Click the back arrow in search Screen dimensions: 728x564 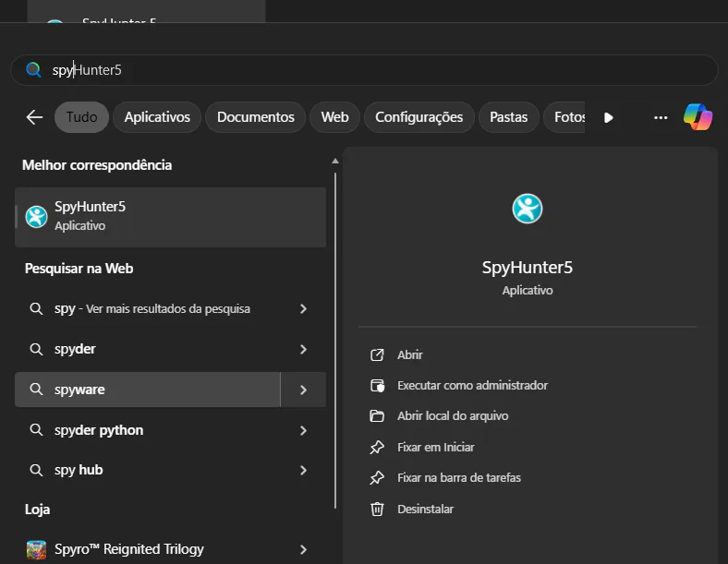click(34, 117)
